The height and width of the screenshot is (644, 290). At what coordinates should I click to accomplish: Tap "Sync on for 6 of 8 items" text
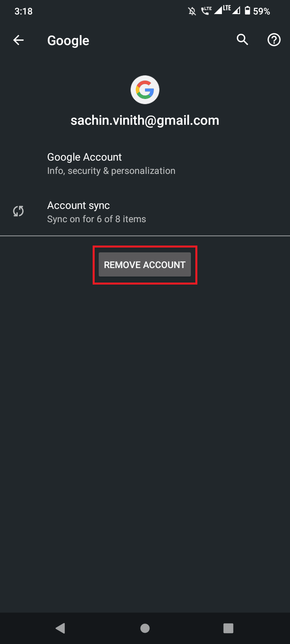click(x=97, y=219)
